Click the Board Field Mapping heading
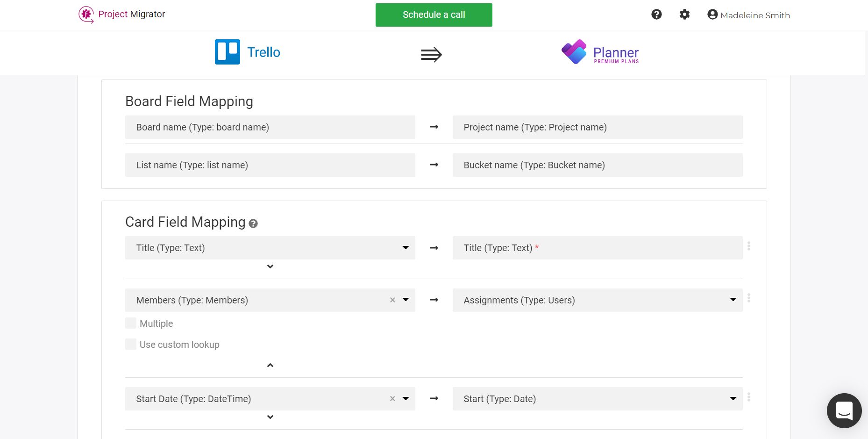The image size is (868, 439). [x=189, y=101]
